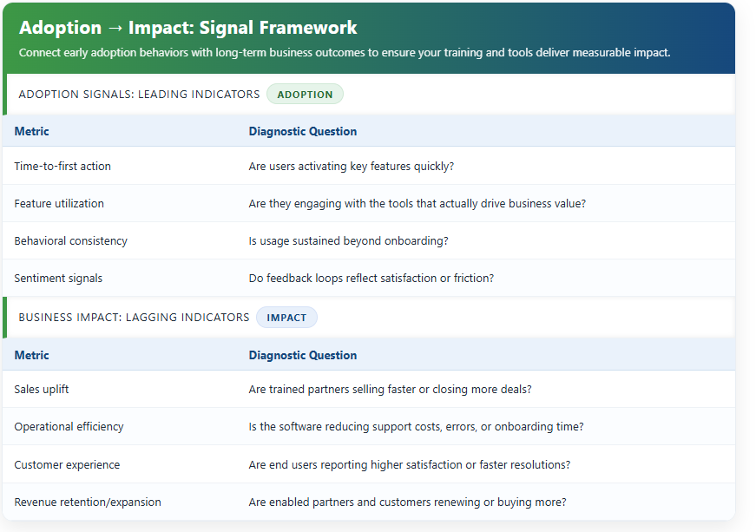Viewport: 756px width, 532px height.
Task: Click 'Is usage sustained beyond onboarding?' text
Action: pyautogui.click(x=348, y=241)
